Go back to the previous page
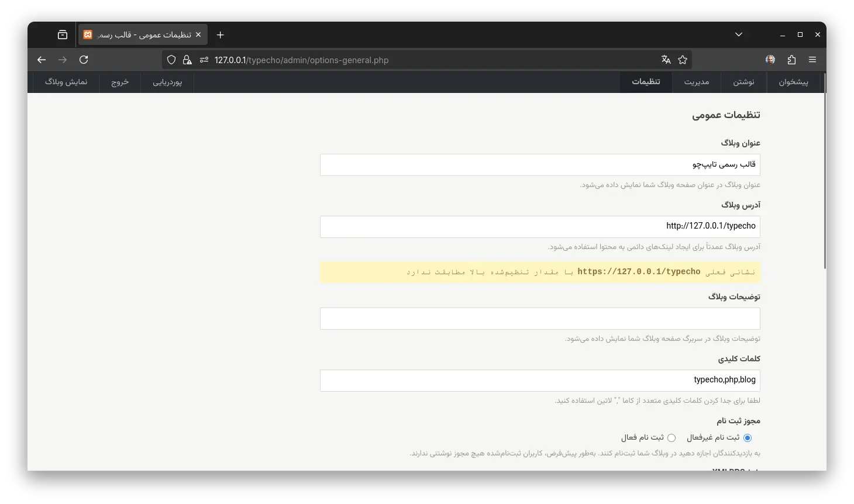The height and width of the screenshot is (504, 854). click(42, 60)
